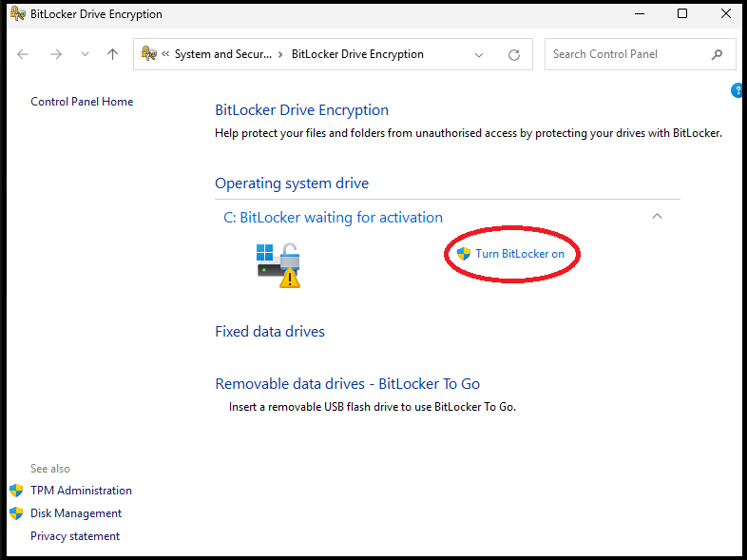Go to Control Panel Home
Viewport: 747px width, 560px height.
(x=82, y=102)
